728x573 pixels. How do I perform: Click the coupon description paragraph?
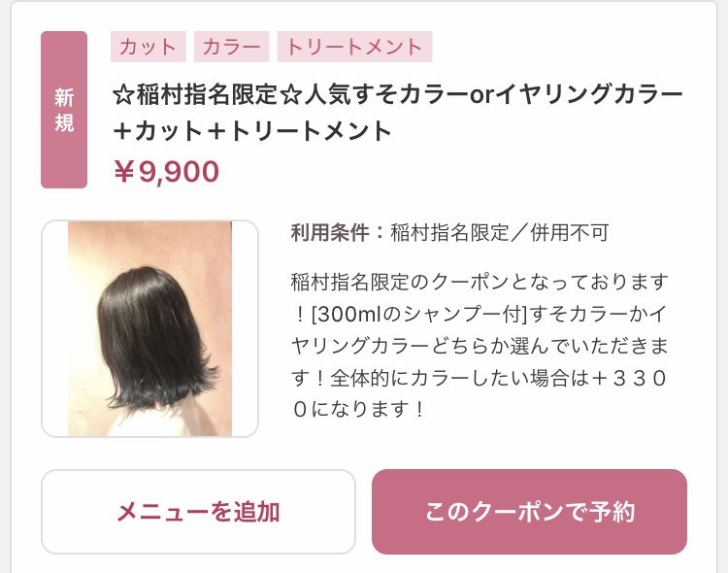coord(480,346)
